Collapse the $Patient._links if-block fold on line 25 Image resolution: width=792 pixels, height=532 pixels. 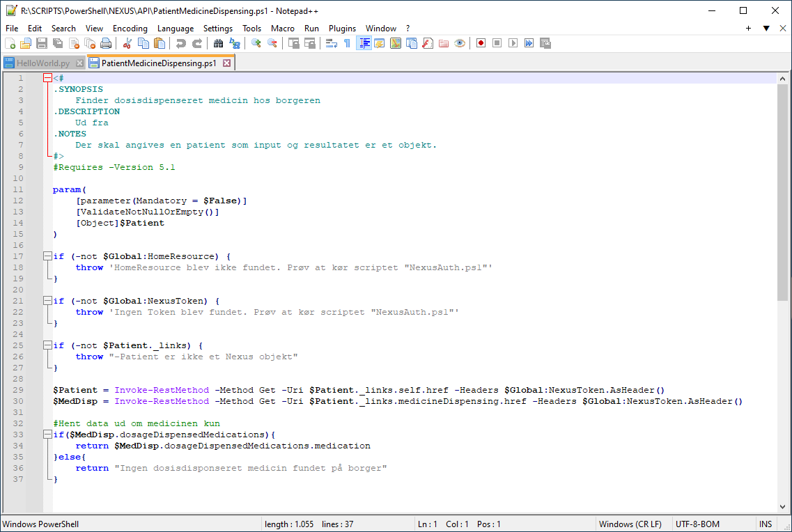tap(47, 345)
